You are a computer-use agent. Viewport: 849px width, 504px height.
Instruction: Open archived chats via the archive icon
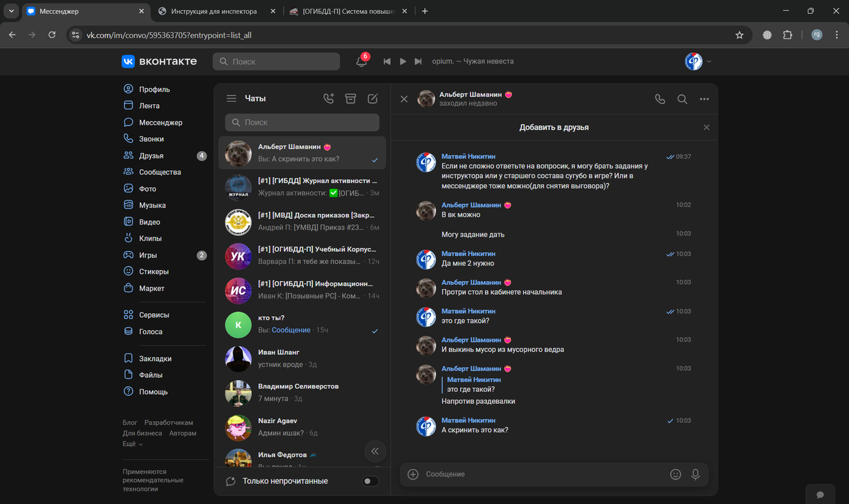(x=350, y=98)
